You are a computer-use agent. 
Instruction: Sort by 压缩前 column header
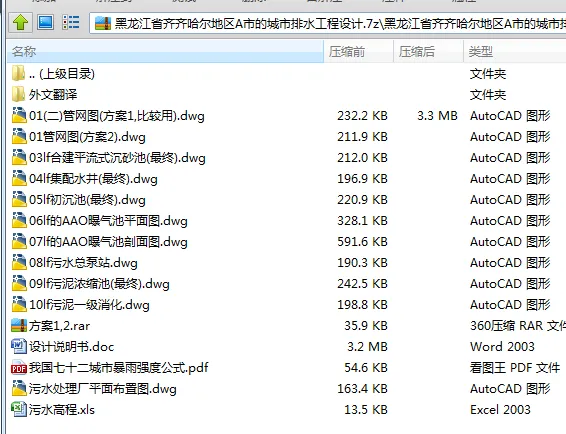(x=358, y=51)
